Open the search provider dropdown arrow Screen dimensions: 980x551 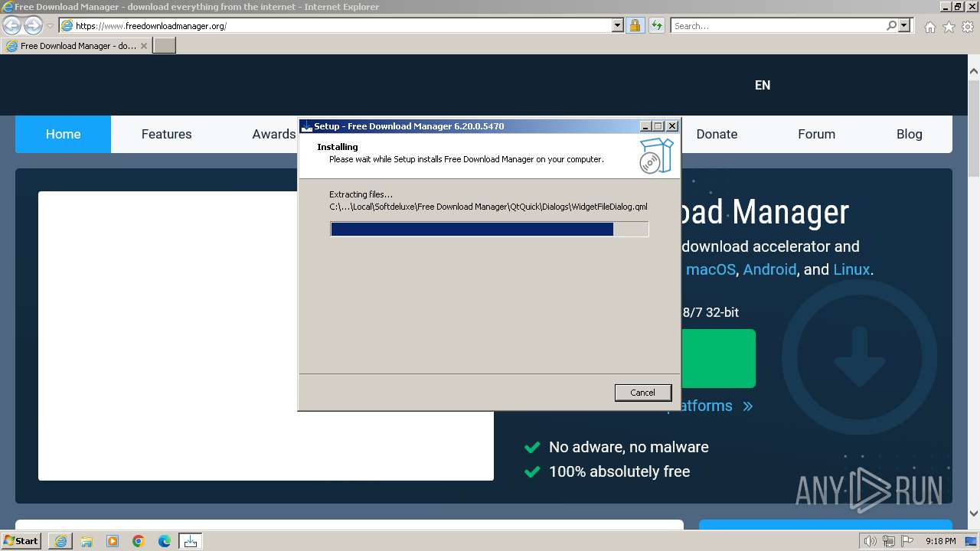point(904,25)
